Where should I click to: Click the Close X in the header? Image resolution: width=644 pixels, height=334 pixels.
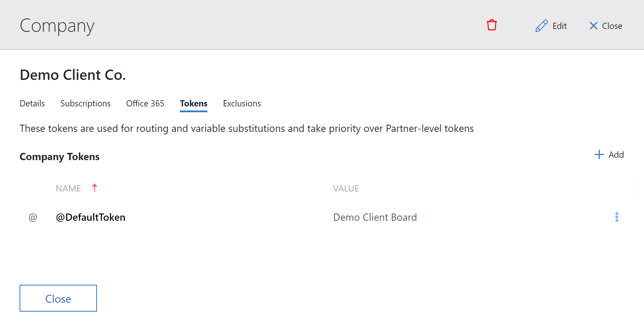[x=605, y=26]
